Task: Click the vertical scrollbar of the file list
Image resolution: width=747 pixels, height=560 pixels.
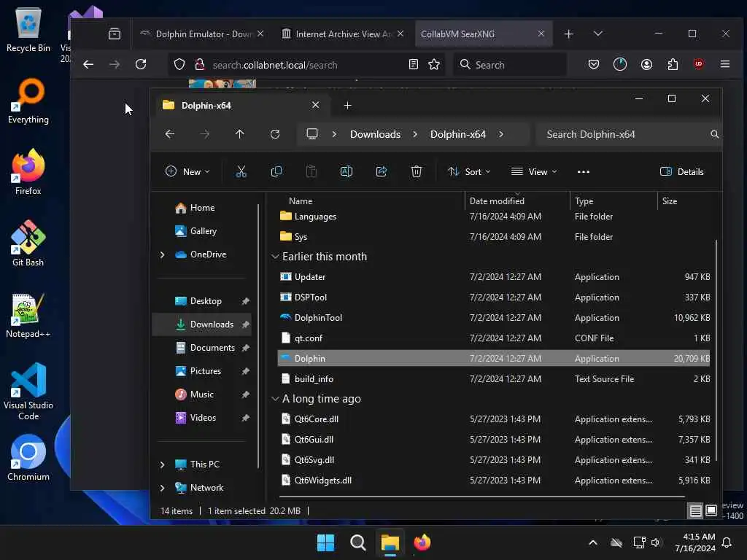Action: pyautogui.click(x=716, y=351)
